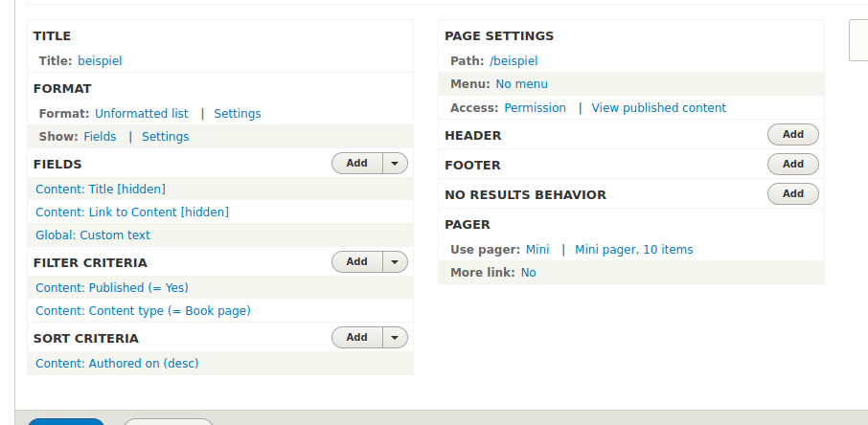Add a Footer to the view

click(x=792, y=165)
